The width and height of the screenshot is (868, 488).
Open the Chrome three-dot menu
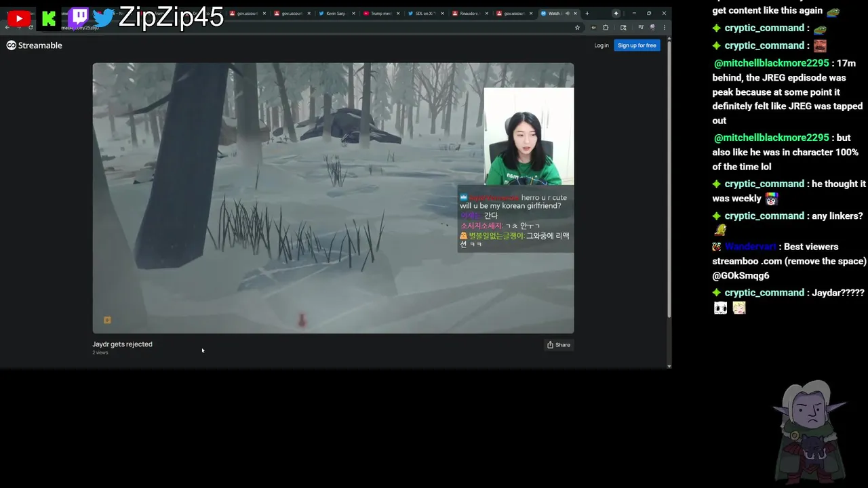tap(664, 27)
